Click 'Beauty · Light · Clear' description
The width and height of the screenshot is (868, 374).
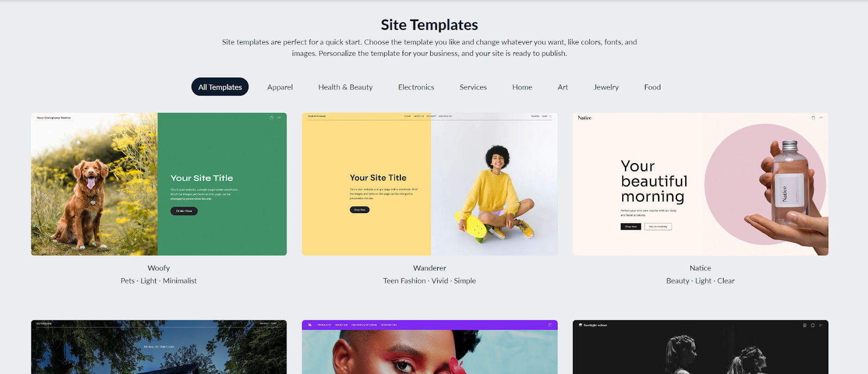tap(700, 281)
